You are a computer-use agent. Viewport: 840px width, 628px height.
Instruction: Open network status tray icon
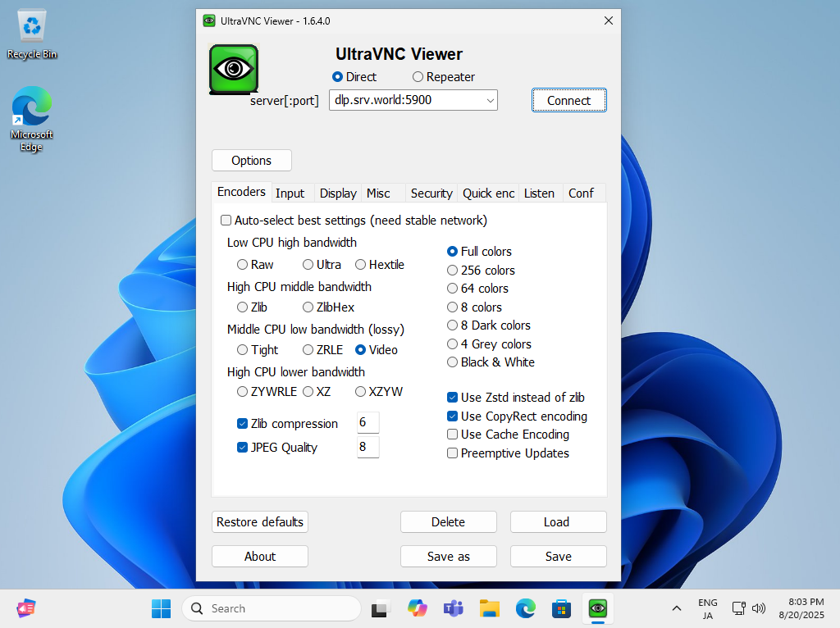click(x=739, y=608)
